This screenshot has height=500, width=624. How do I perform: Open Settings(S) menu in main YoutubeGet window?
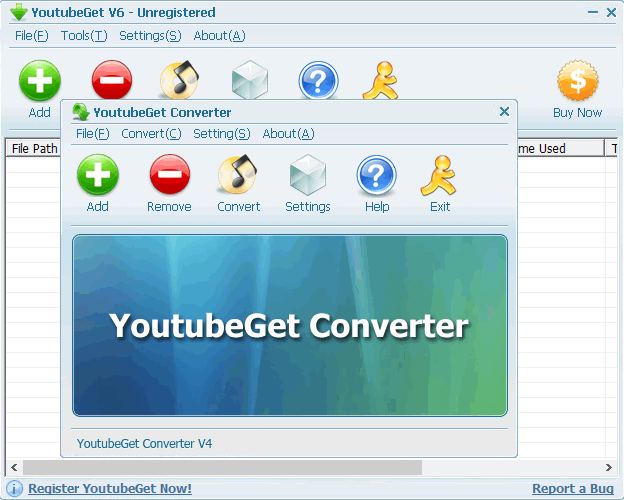pyautogui.click(x=150, y=36)
